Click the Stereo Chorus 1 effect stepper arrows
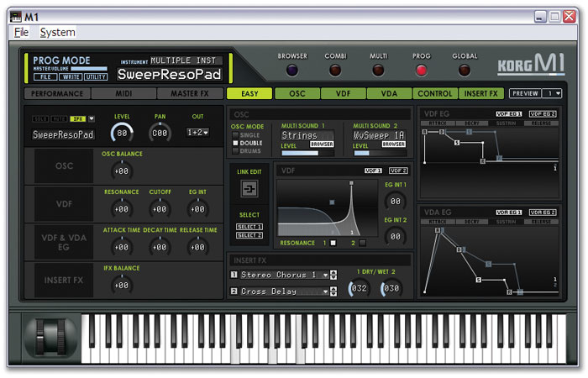 [x=333, y=275]
